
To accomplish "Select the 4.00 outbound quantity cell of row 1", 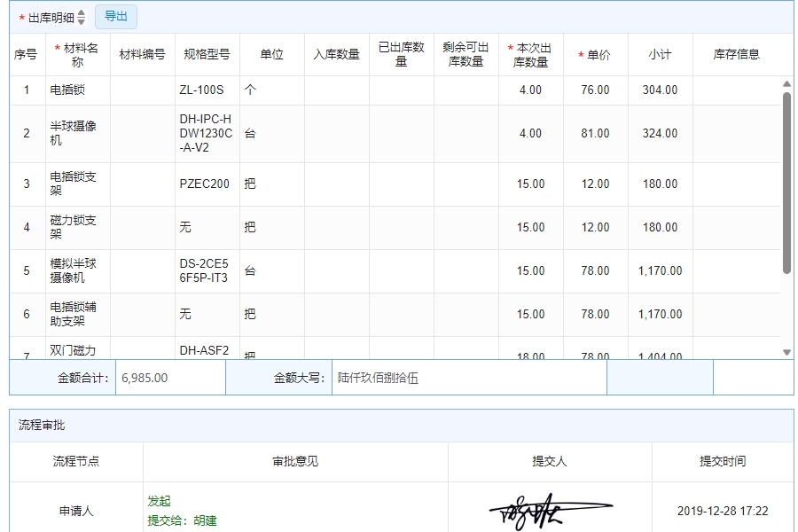I will (530, 90).
